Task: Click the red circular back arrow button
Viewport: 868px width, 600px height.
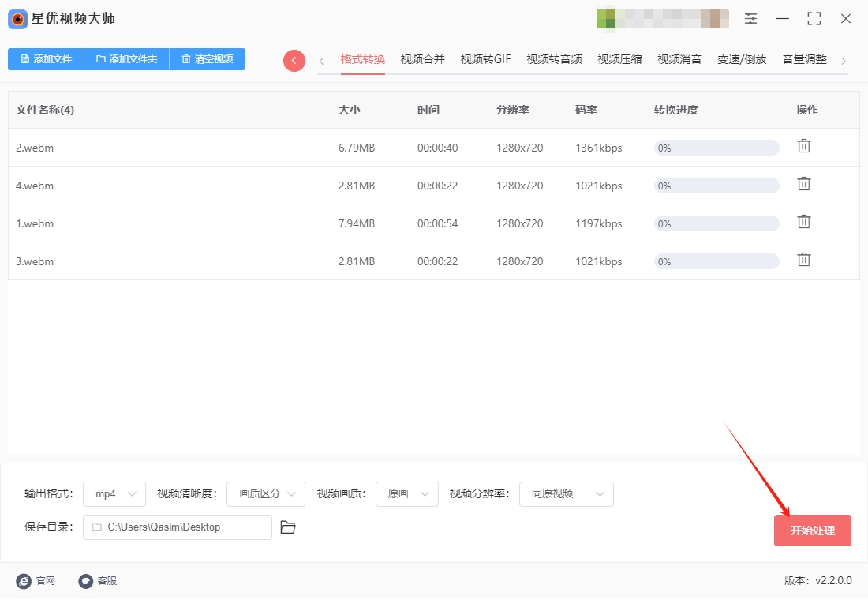Action: tap(294, 60)
